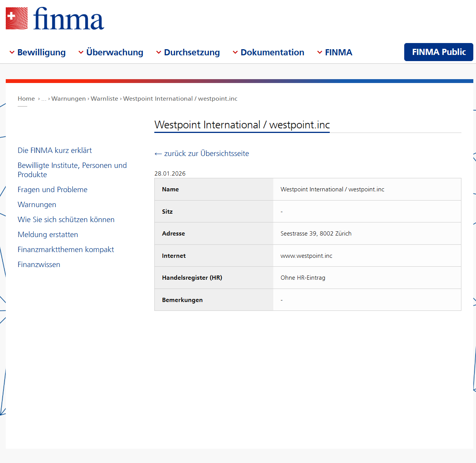
Task: Expand the breadcrumb ellipsis
Action: pyautogui.click(x=44, y=99)
